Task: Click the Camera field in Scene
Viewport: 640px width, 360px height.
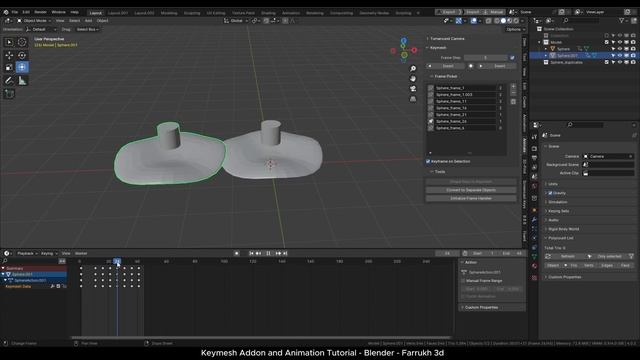Action: pos(608,156)
